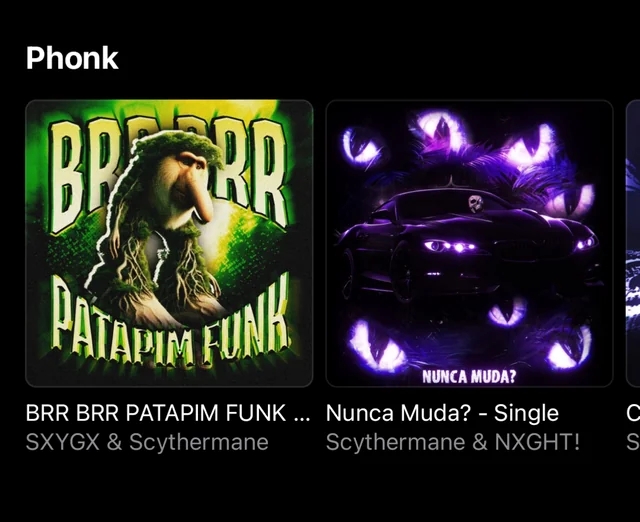Click the PATAPIM FUNK lettering on green cover

pos(171,319)
